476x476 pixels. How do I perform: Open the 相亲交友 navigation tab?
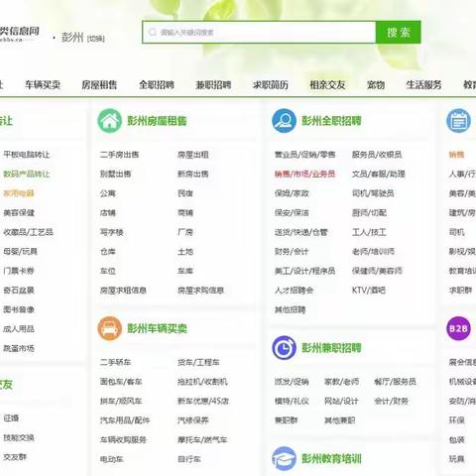327,85
